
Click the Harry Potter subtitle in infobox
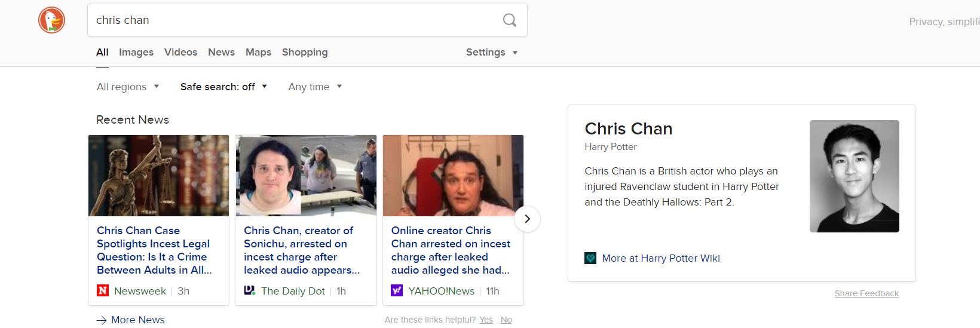[x=610, y=146]
